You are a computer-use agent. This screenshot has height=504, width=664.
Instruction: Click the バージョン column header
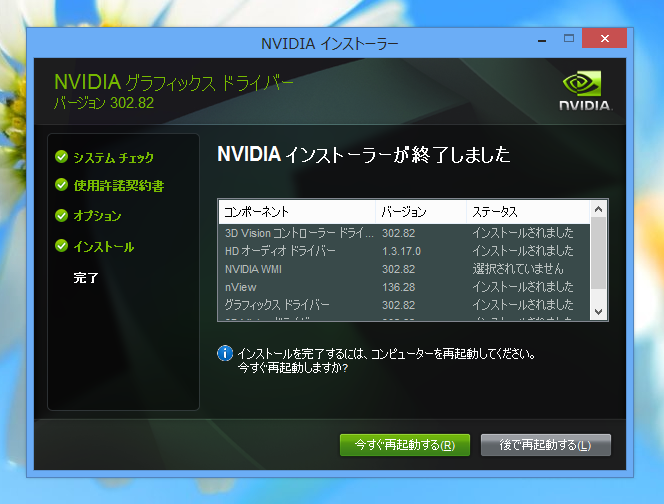[421, 212]
